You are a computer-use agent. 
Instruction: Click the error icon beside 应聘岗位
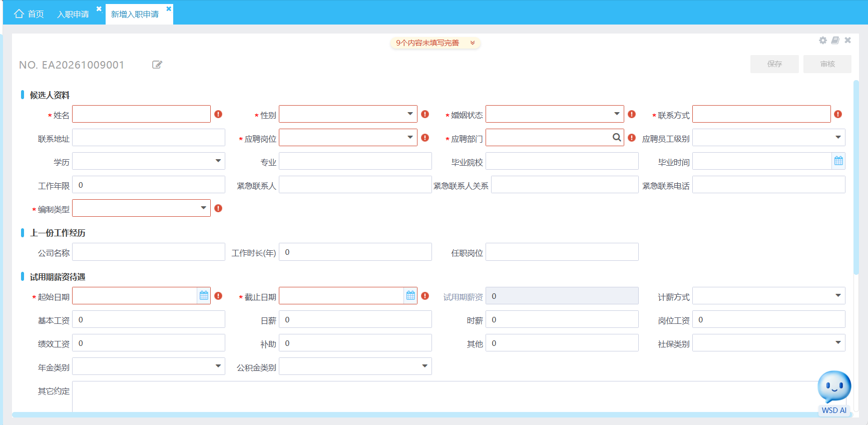click(x=425, y=138)
